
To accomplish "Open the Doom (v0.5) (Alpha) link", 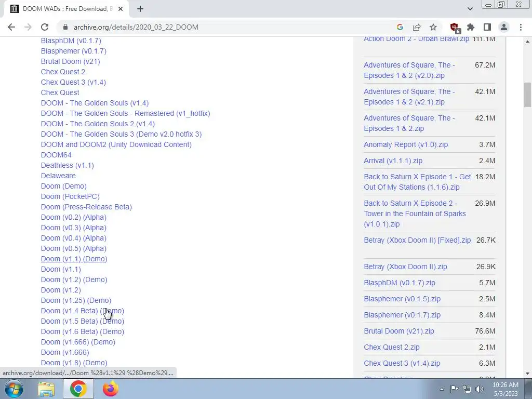I will click(74, 248).
